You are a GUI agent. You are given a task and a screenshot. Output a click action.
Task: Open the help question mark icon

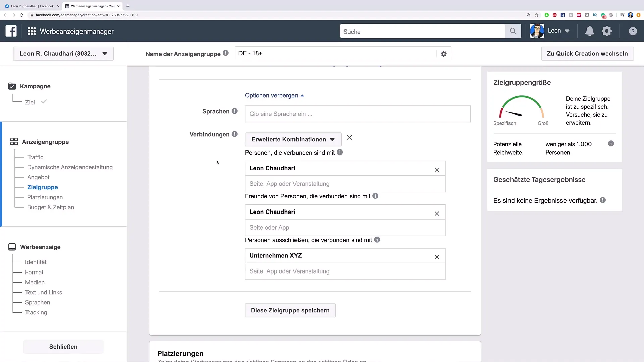coord(633,31)
